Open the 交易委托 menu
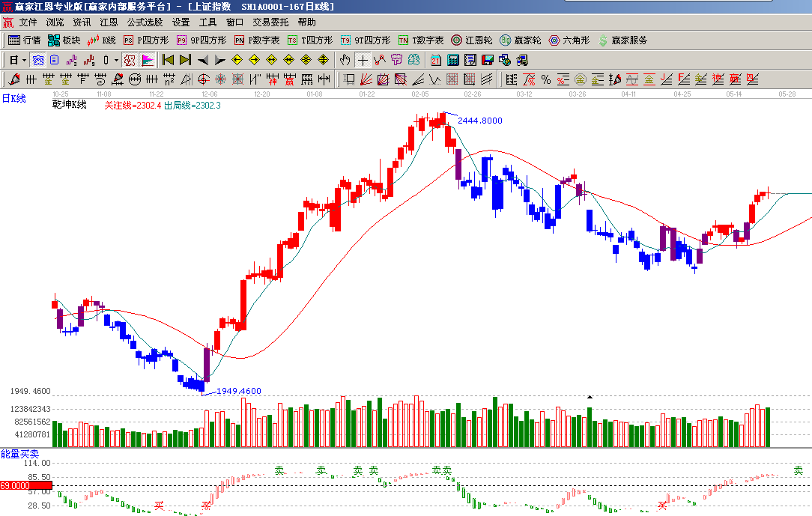The image size is (812, 516). click(x=270, y=22)
